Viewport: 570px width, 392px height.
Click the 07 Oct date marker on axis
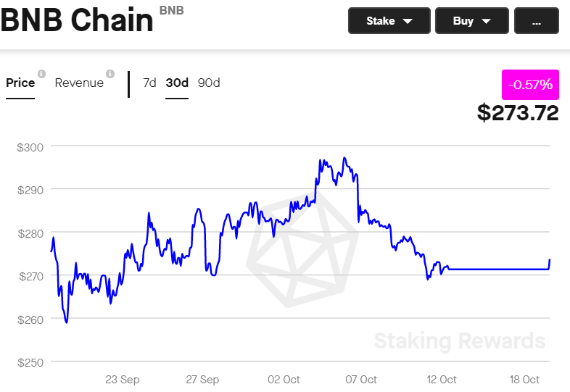pos(361,380)
